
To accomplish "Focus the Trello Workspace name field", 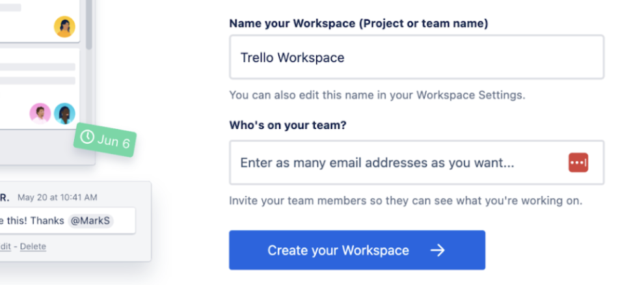I will tap(416, 57).
